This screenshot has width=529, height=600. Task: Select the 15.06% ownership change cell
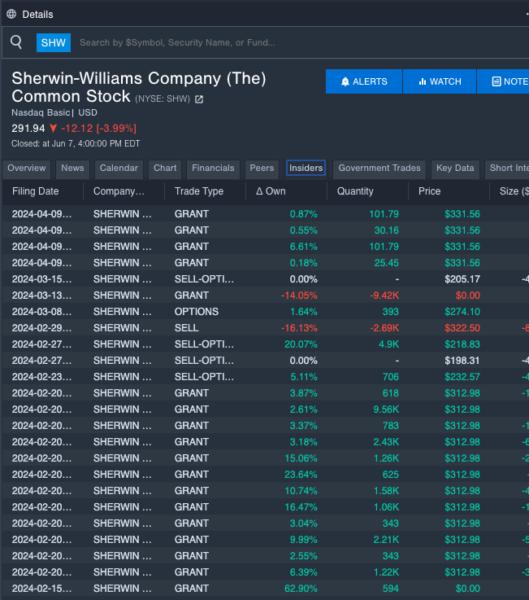tap(300, 458)
